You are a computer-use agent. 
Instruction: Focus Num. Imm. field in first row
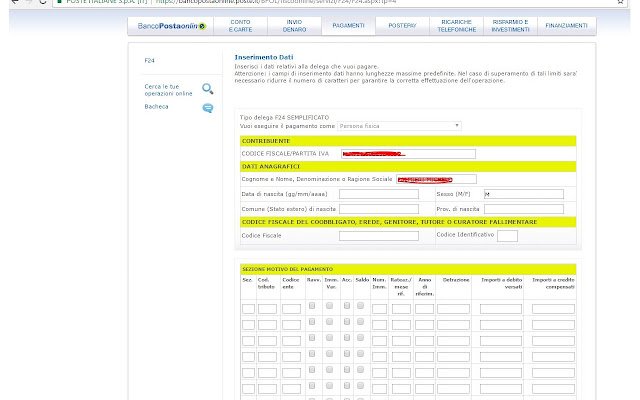click(380, 309)
